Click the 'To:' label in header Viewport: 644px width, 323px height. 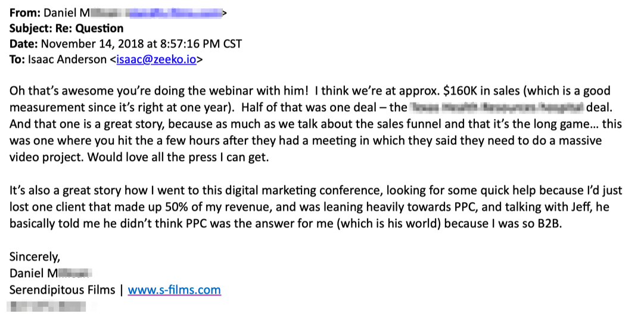[x=17, y=60]
